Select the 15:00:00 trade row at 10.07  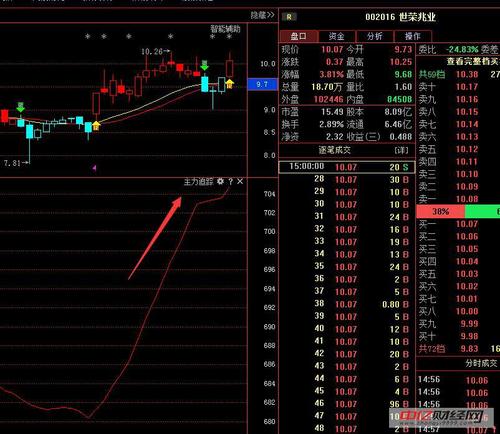347,167
